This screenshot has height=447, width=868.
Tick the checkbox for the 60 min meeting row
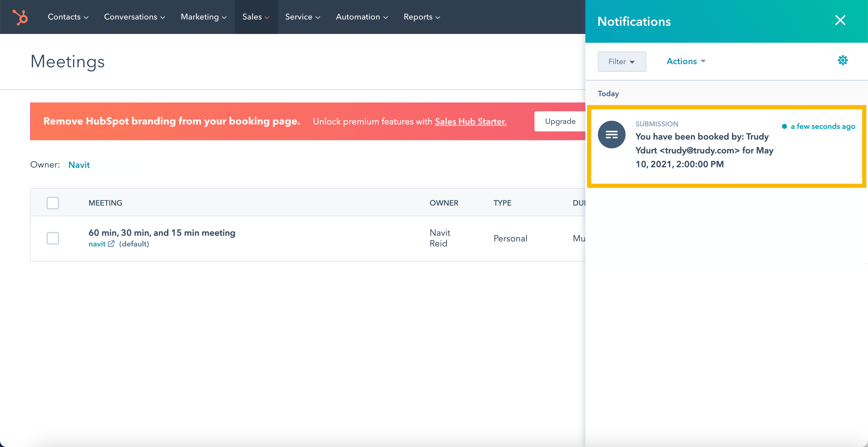(x=52, y=238)
